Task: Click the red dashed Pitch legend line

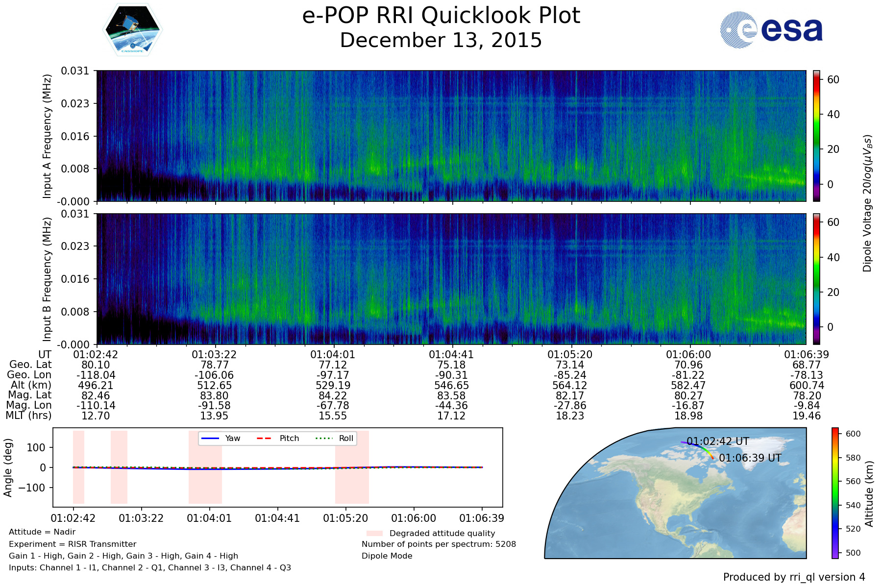Action: pos(264,438)
